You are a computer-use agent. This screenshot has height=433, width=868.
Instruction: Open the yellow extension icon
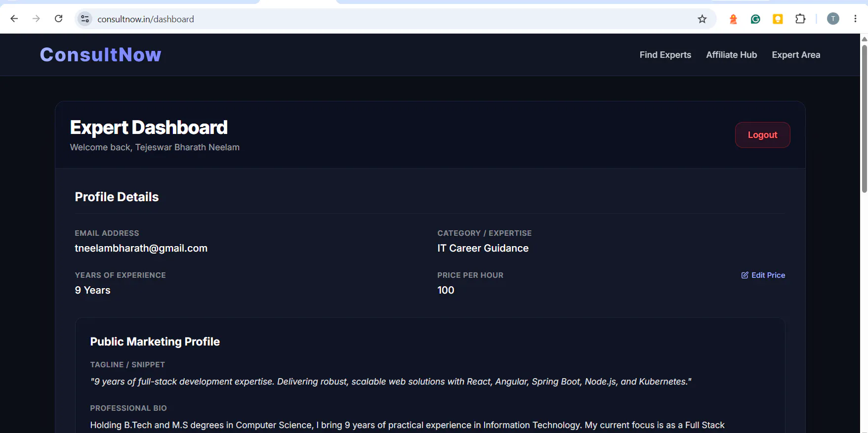[778, 19]
